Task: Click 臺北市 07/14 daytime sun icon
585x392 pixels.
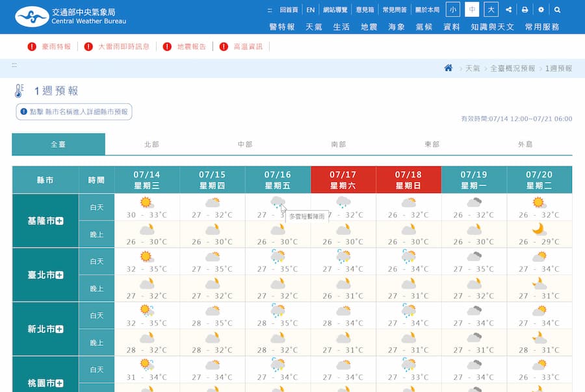Action: 147,257
